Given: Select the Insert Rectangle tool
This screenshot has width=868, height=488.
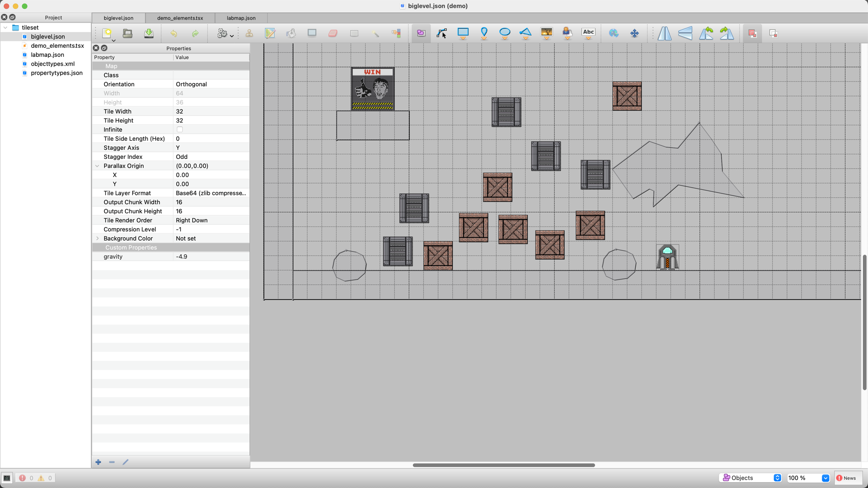Looking at the screenshot, I should (x=463, y=32).
